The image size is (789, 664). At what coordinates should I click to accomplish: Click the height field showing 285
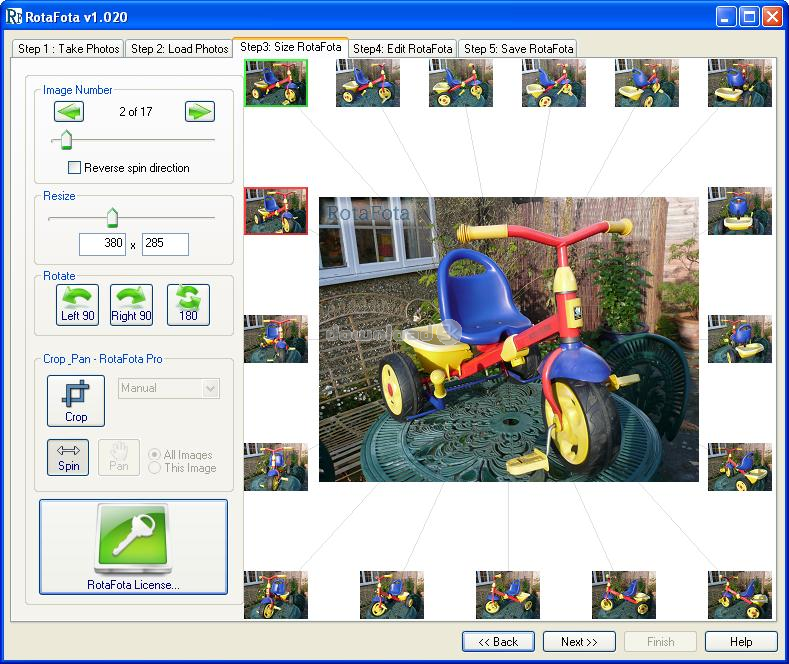(x=165, y=244)
